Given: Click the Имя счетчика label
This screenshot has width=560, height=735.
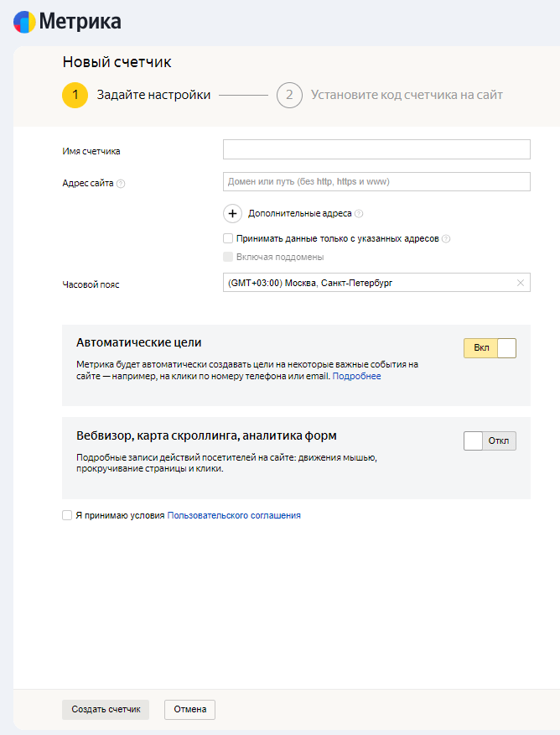Looking at the screenshot, I should [91, 151].
